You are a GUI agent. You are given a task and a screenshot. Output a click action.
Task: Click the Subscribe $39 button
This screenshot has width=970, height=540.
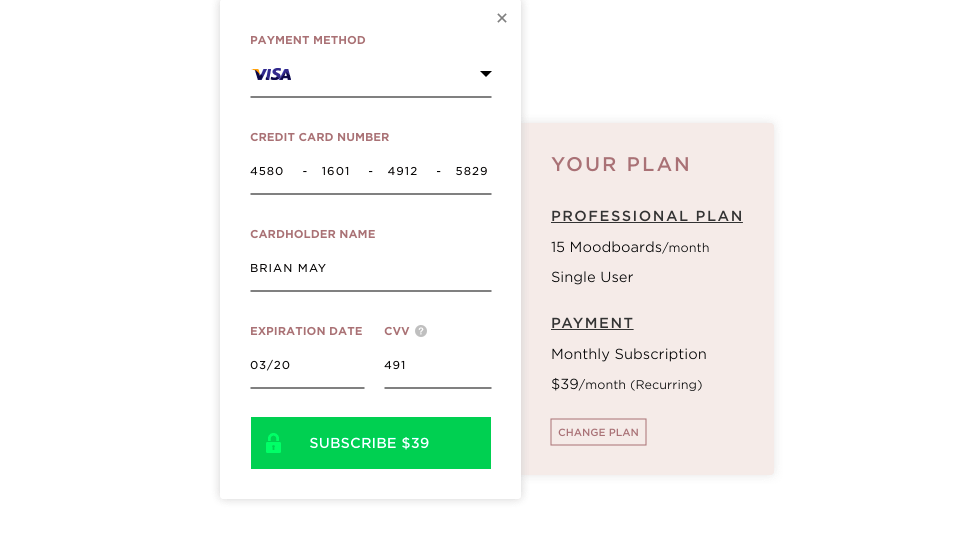371,443
